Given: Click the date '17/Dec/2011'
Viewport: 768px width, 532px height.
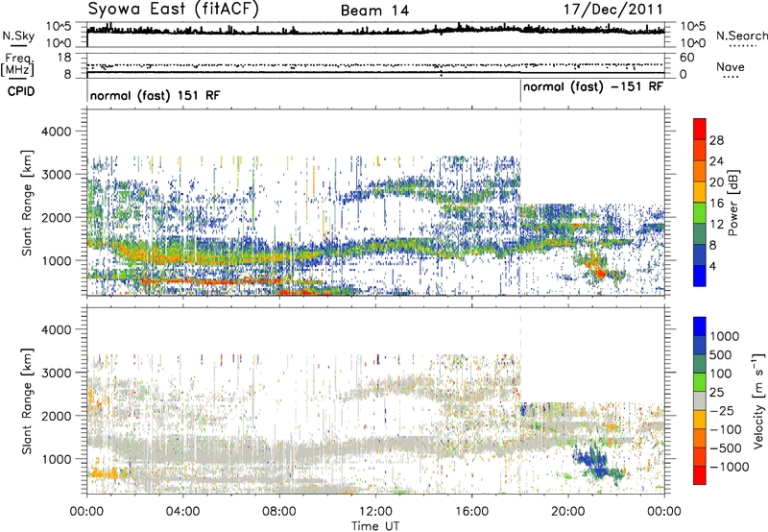Looking at the screenshot, I should click(612, 9).
